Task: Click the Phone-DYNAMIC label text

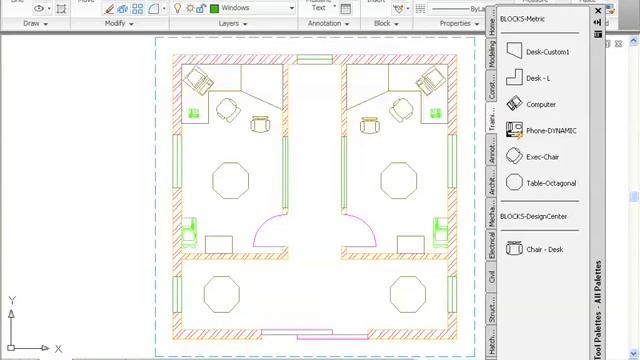Action: coord(551,131)
